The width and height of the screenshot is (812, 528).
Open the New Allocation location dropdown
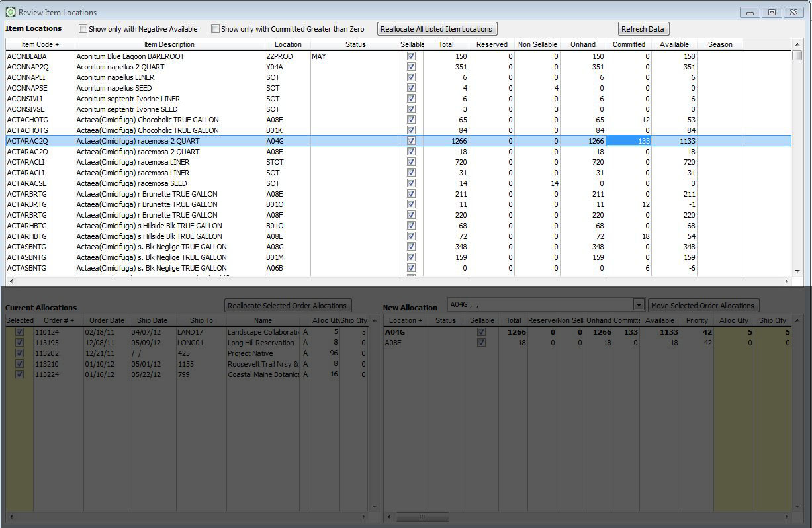(x=638, y=305)
